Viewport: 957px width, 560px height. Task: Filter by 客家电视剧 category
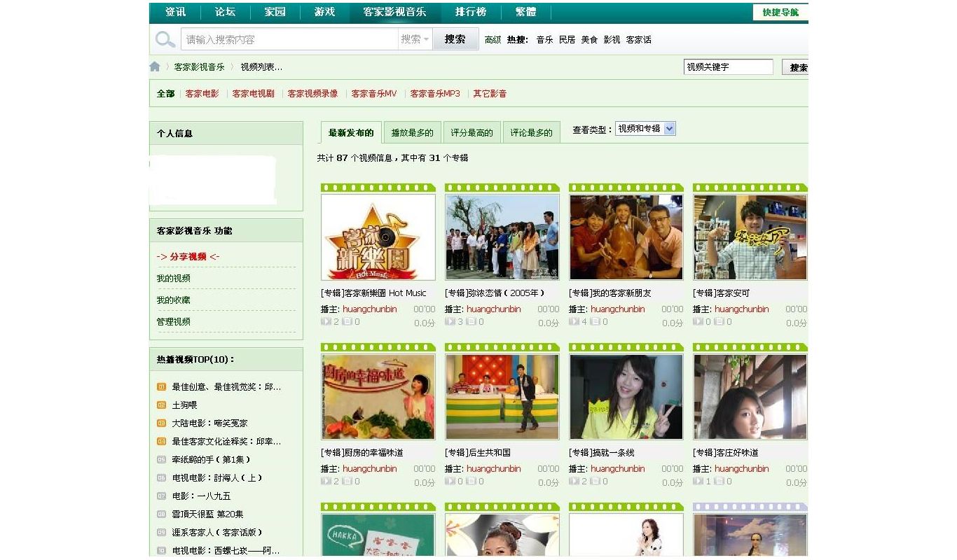coord(253,93)
